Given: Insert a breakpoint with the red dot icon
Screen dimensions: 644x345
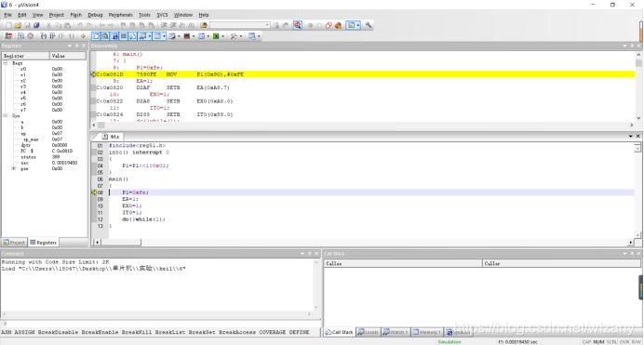Looking at the screenshot, I should click(x=310, y=25).
